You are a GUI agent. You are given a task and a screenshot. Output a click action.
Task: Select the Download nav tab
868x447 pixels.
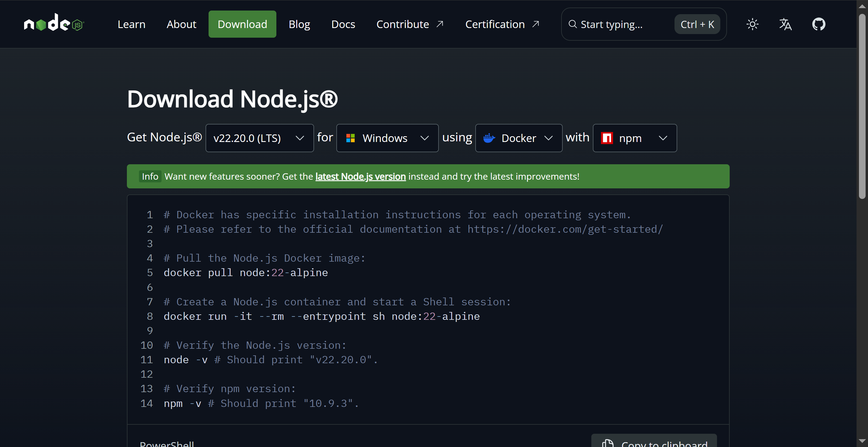point(242,24)
